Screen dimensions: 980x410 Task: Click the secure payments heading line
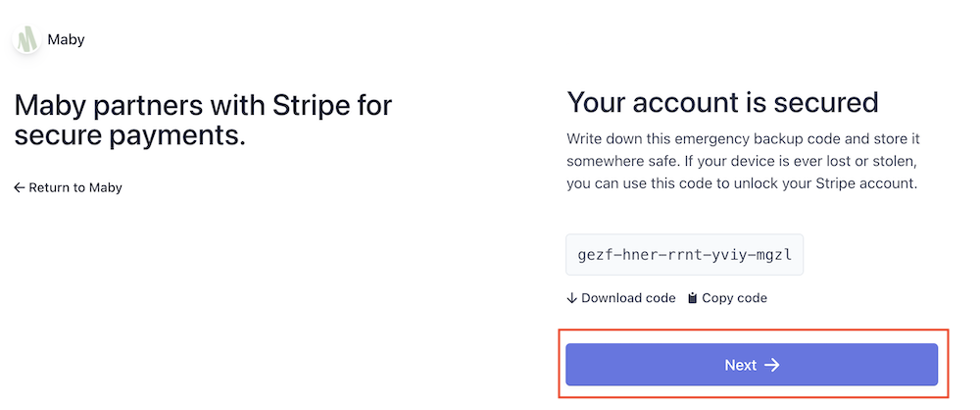point(129,135)
